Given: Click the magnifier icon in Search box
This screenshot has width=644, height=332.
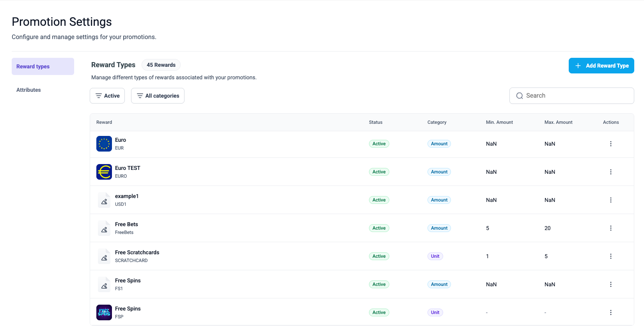Looking at the screenshot, I should coord(520,96).
